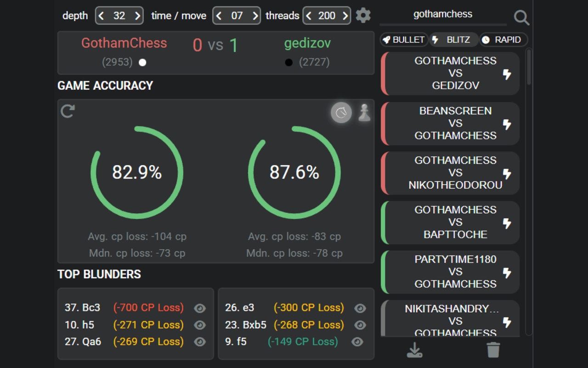Show the 37. Bc3 blunder

200,308
